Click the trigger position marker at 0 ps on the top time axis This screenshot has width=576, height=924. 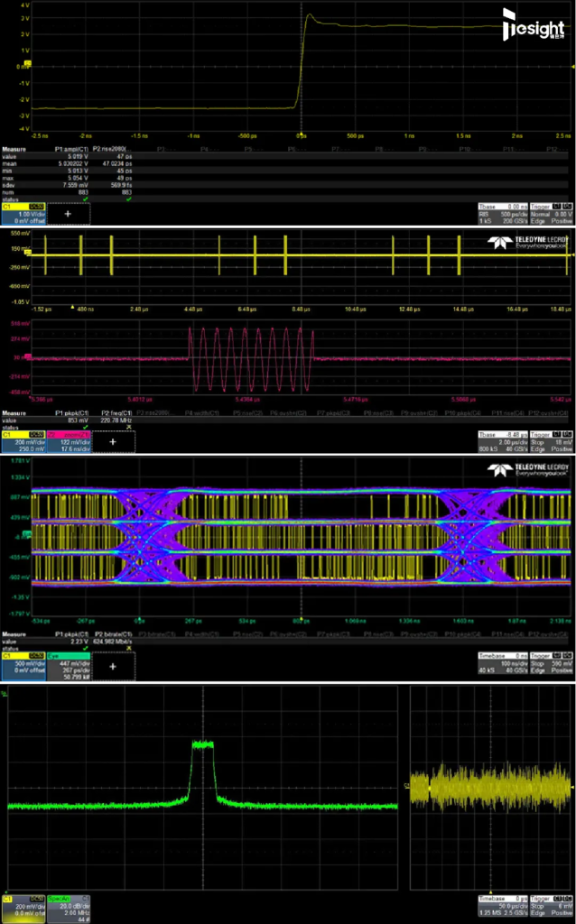[x=302, y=135]
